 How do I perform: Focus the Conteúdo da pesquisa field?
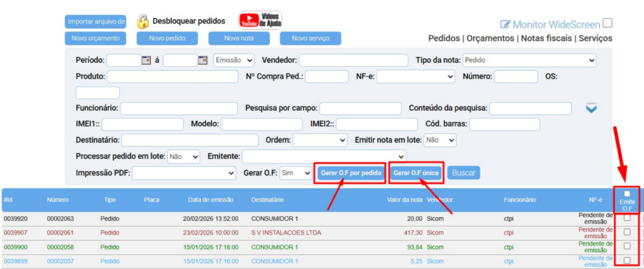coord(530,108)
